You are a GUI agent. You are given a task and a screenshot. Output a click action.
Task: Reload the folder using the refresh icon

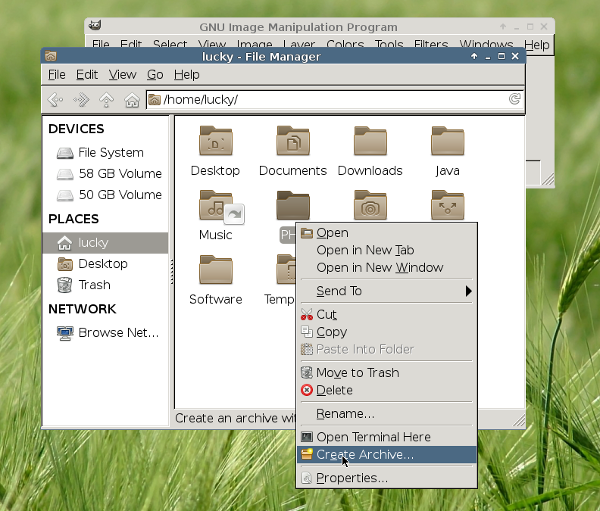click(x=514, y=99)
